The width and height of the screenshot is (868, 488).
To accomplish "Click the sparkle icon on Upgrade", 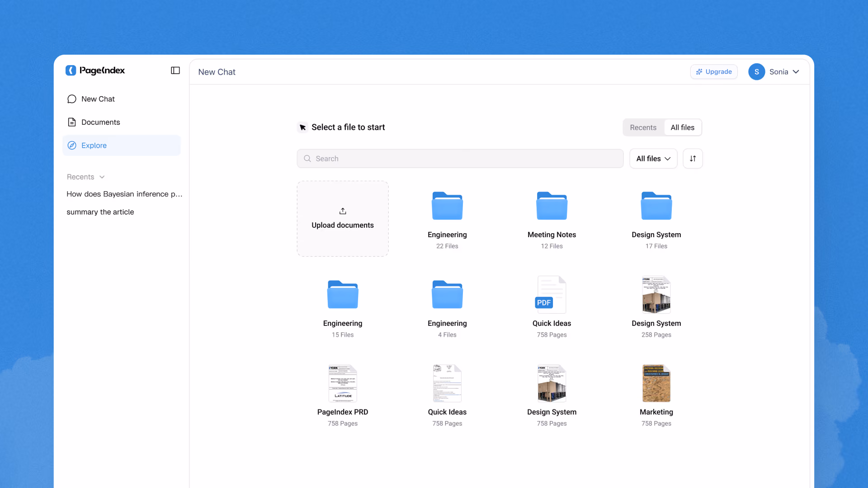I will pyautogui.click(x=699, y=72).
